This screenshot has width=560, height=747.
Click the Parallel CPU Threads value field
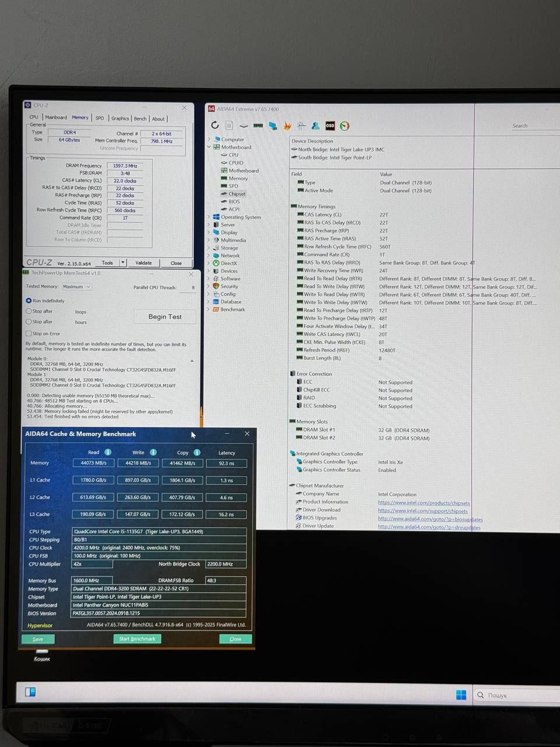[x=187, y=287]
